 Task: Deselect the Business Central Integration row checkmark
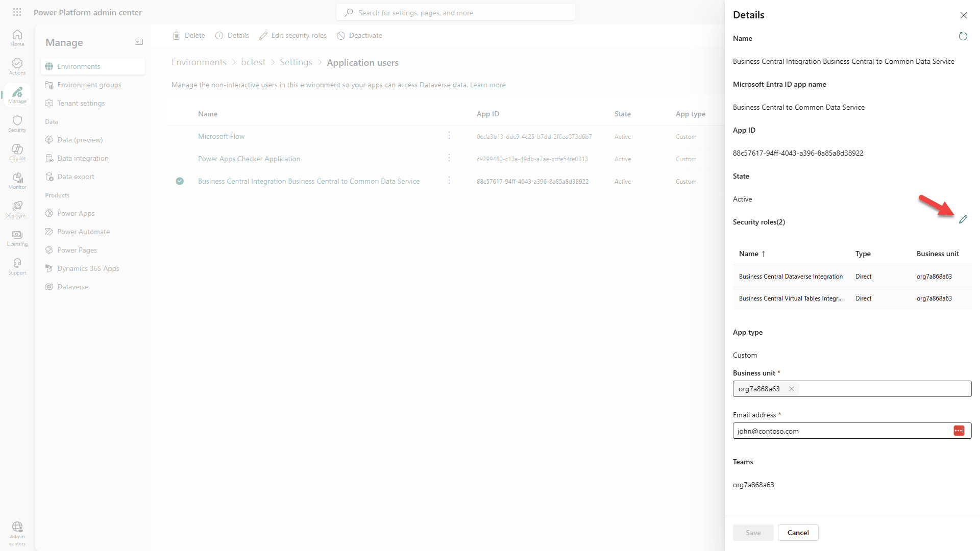(x=180, y=181)
